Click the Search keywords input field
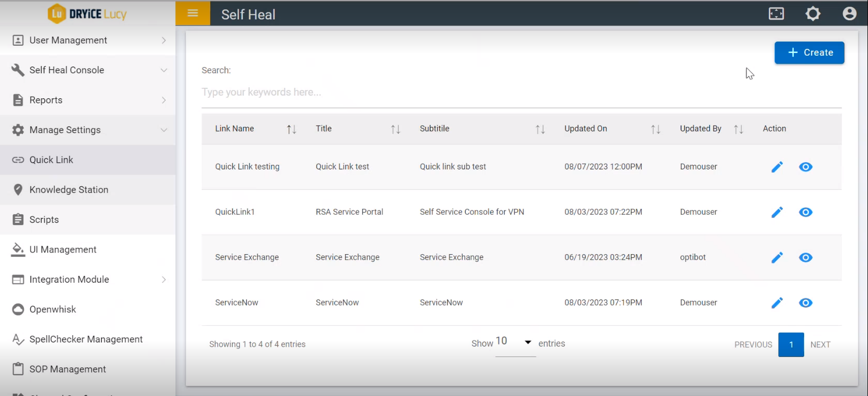 click(x=521, y=93)
